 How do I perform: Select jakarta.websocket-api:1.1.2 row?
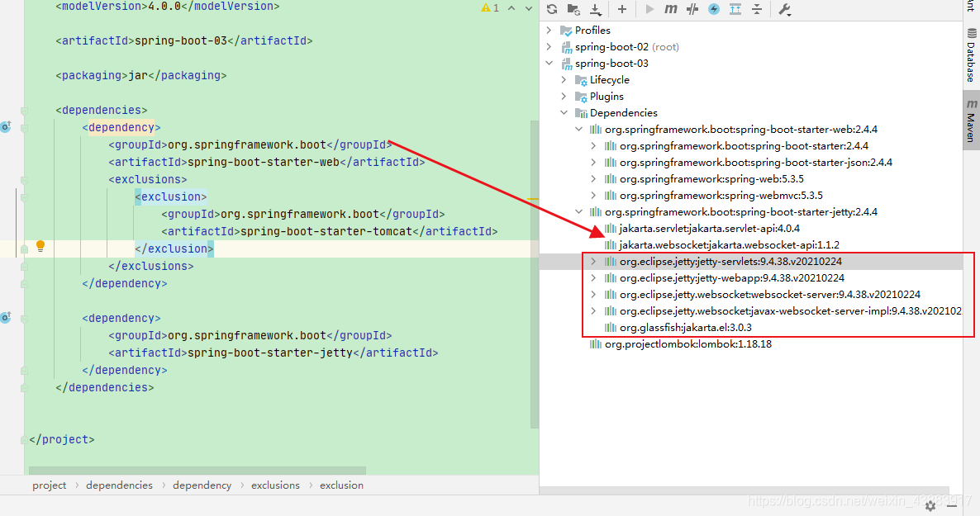[x=730, y=245]
